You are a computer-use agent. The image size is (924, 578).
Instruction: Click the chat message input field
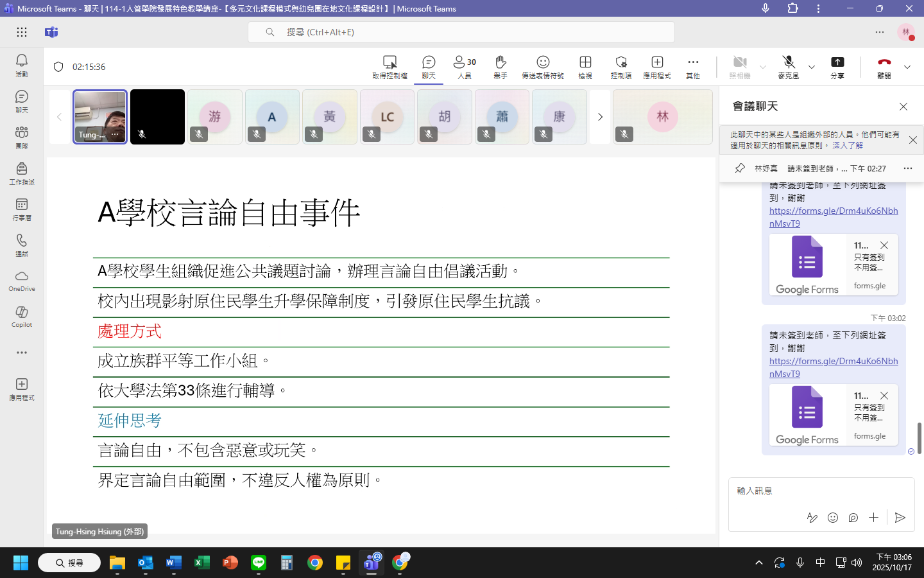(x=821, y=491)
